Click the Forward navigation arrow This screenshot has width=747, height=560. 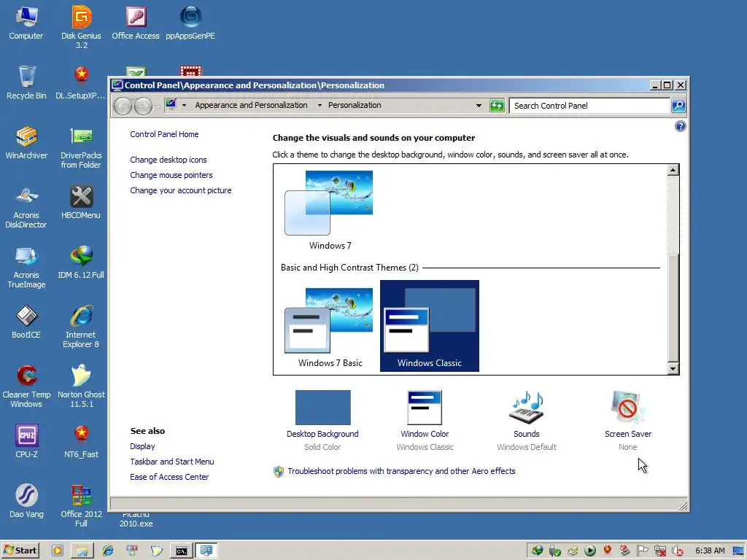tap(143, 106)
